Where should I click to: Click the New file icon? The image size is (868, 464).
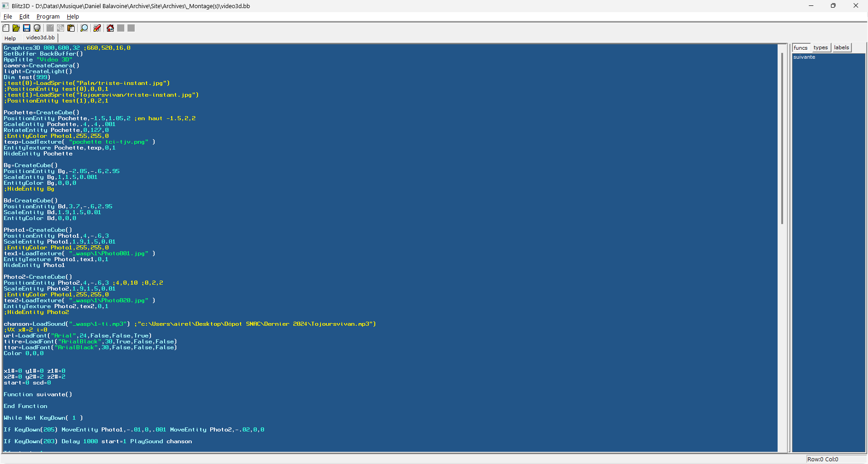[6, 28]
